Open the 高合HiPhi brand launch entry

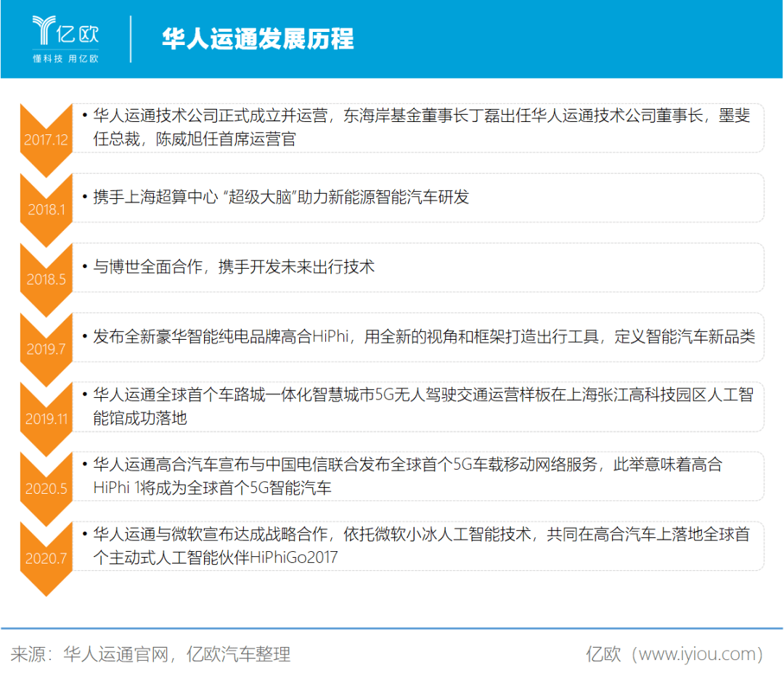424,336
